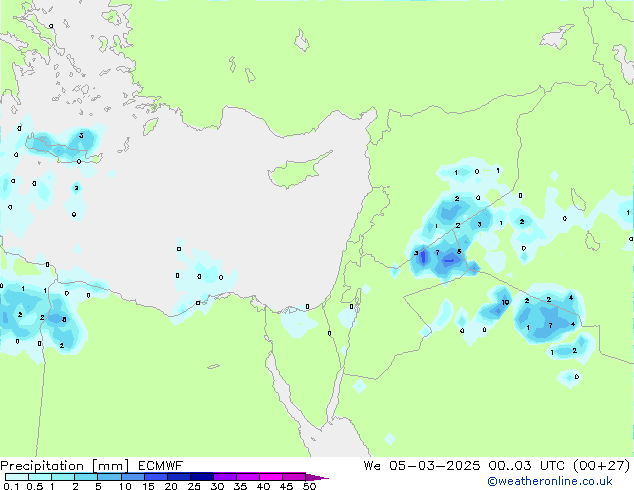This screenshot has height=490, width=634.
Task: Select the 10–15 mm legend color swatch
Action: coord(132,477)
